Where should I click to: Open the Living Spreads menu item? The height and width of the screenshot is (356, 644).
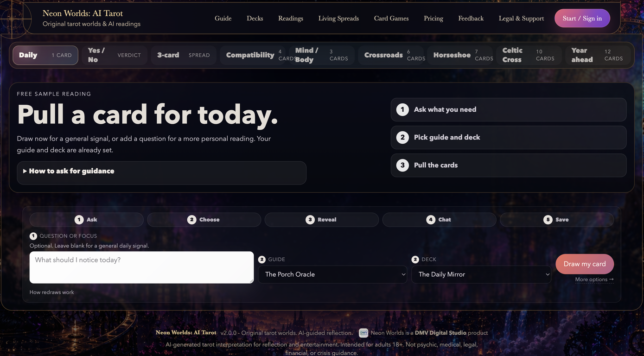(x=338, y=19)
